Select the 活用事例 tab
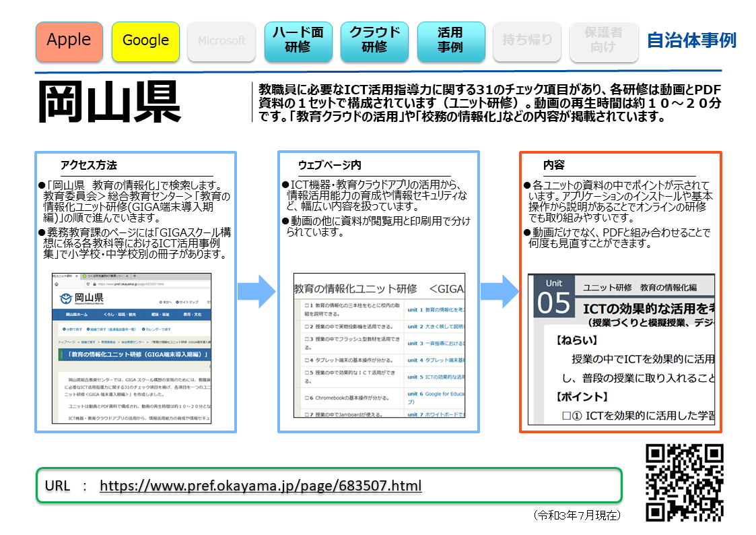The height and width of the screenshot is (535, 756). tap(451, 41)
